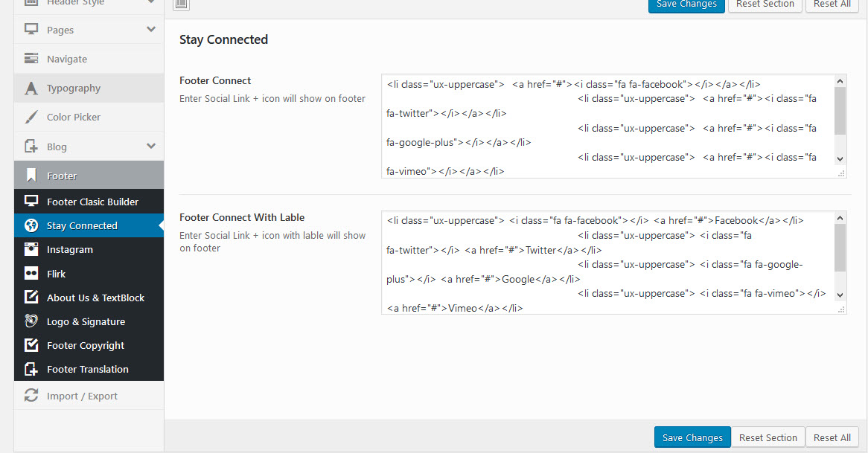Screen dimensions: 868x453
Task: Click the Logo & Signature icon
Action: pyautogui.click(x=31, y=321)
